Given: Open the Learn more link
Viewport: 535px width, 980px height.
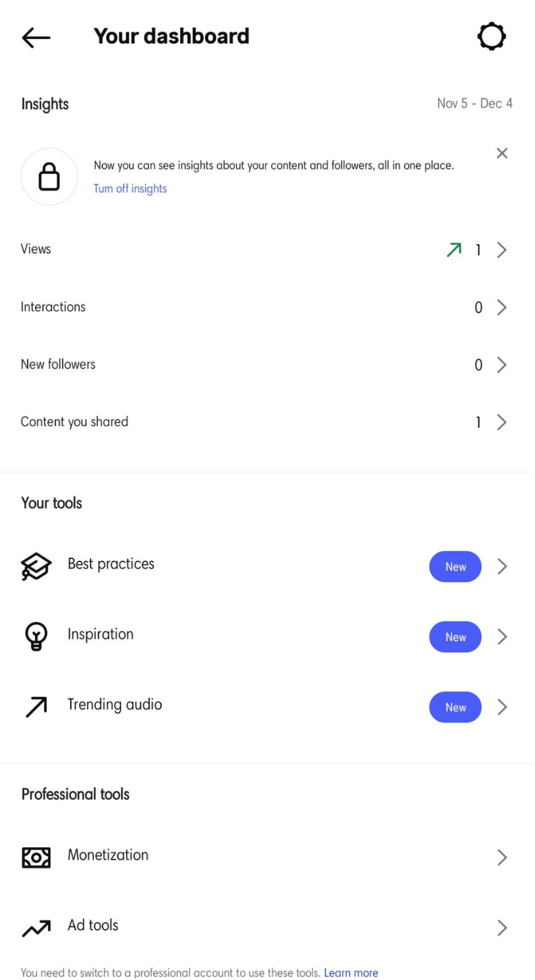Looking at the screenshot, I should coord(351,973).
